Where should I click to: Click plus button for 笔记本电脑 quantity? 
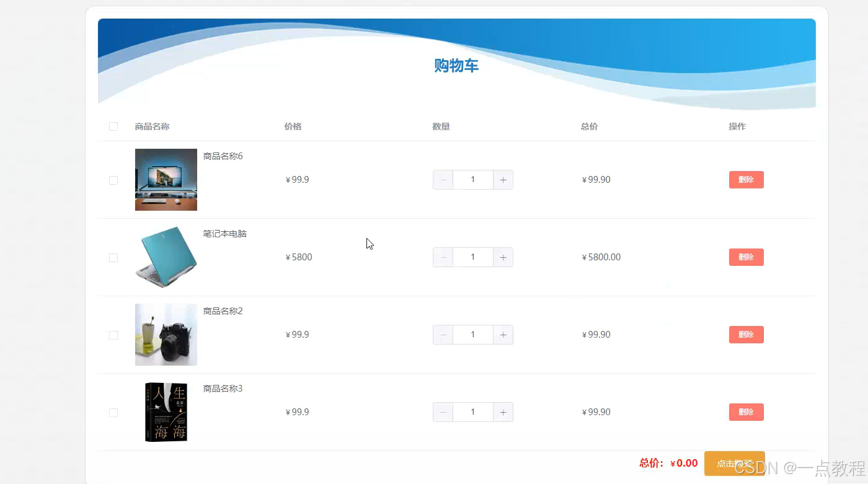pos(503,257)
